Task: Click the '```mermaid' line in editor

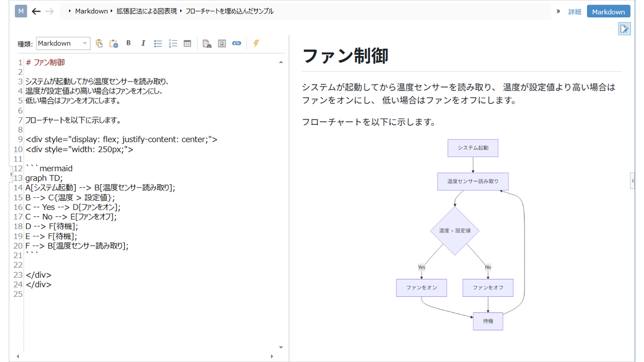Action: tap(49, 168)
